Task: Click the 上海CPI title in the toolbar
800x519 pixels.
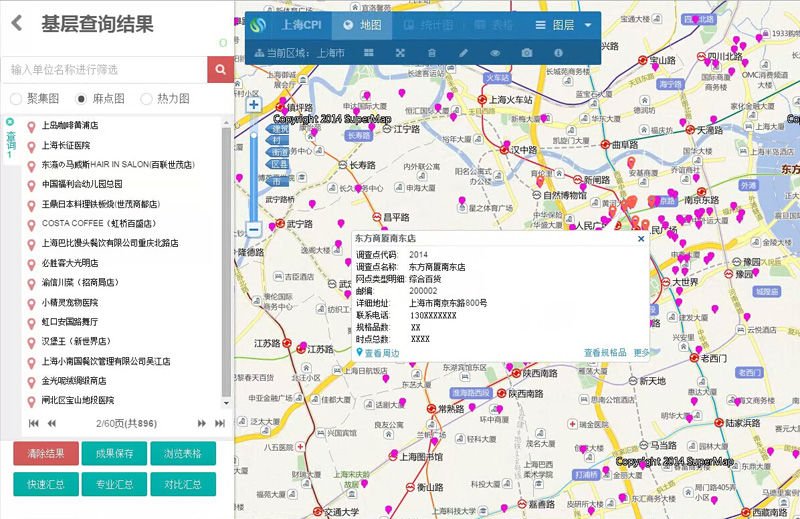Action: click(x=301, y=25)
